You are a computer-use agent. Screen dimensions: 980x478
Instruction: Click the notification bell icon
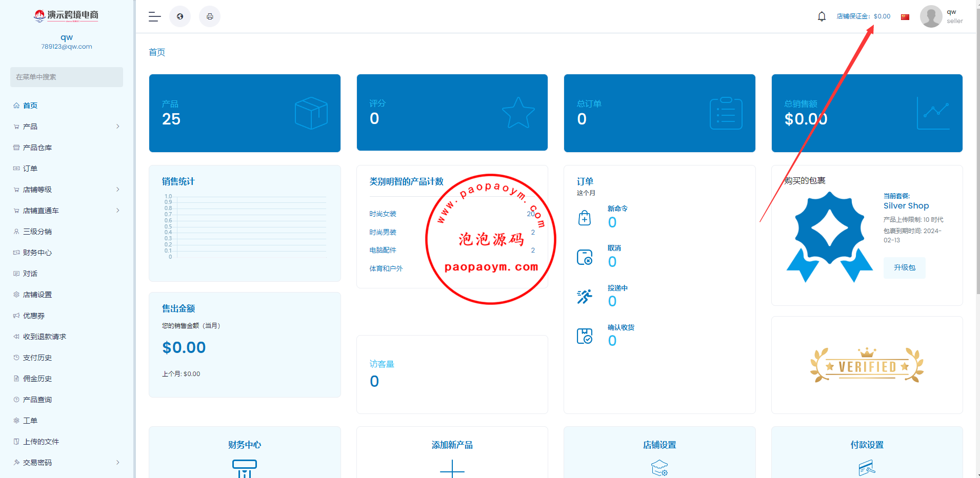tap(822, 16)
